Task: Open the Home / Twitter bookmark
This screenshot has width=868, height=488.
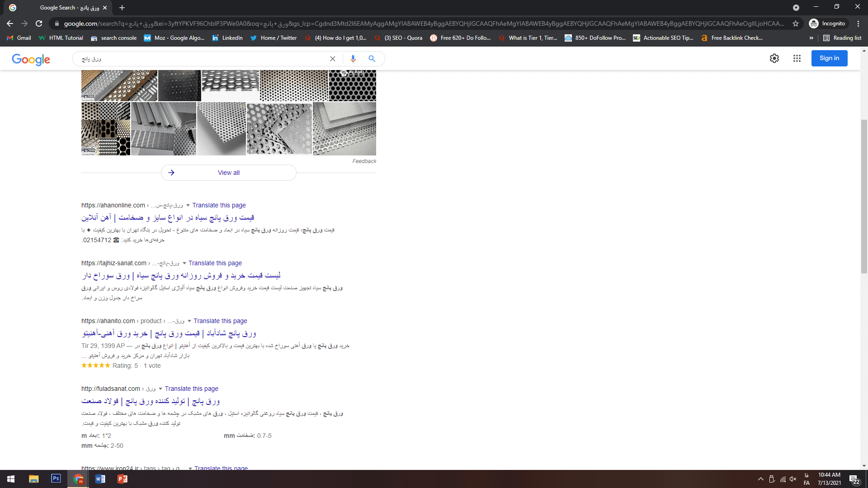Action: 274,38
